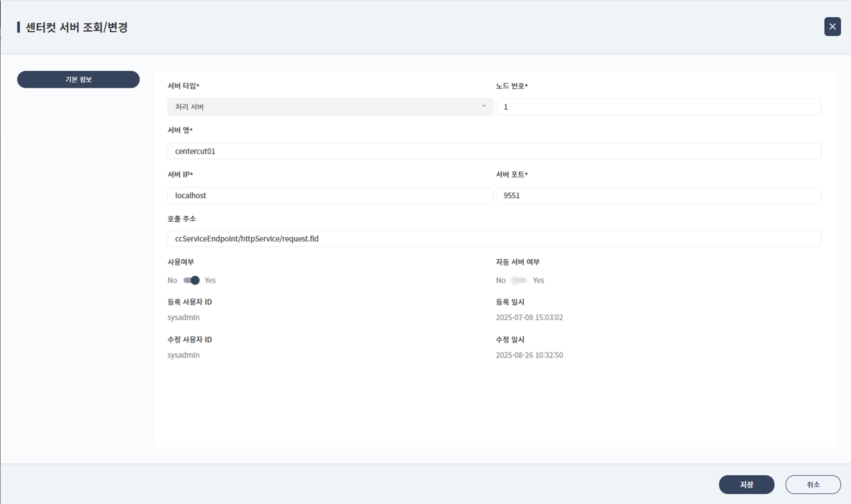The height and width of the screenshot is (504, 851).
Task: Select the centercut01 server name field
Action: pos(494,151)
